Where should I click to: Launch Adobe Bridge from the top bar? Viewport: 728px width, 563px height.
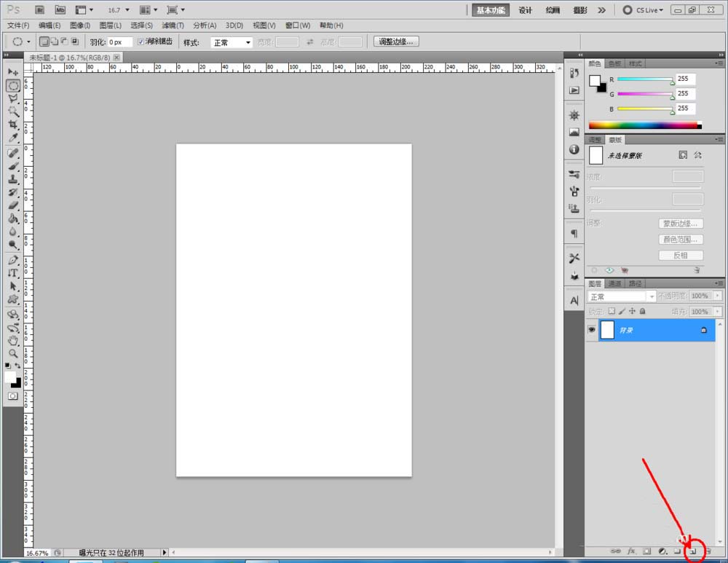40,10
